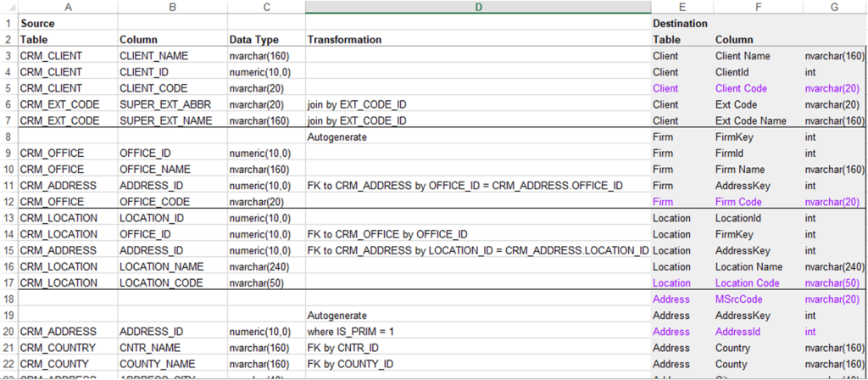Select the 'Client Name' destination column cell

(x=758, y=56)
